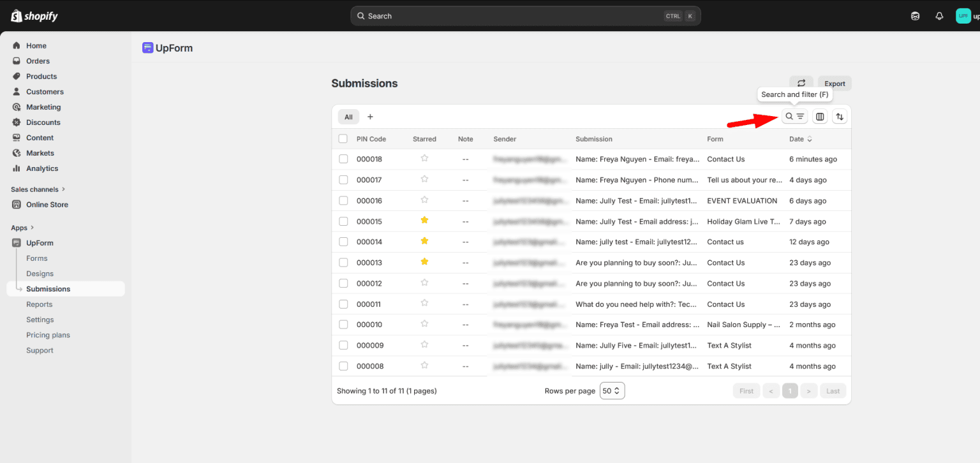Screen dimensions: 980x463
Task: Unstar submission 000015
Action: click(424, 220)
